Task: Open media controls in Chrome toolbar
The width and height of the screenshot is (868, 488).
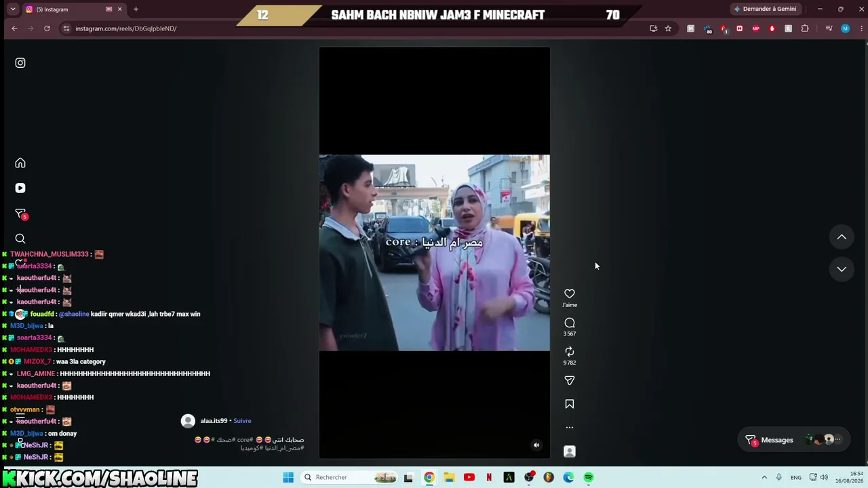Action: [x=829, y=28]
